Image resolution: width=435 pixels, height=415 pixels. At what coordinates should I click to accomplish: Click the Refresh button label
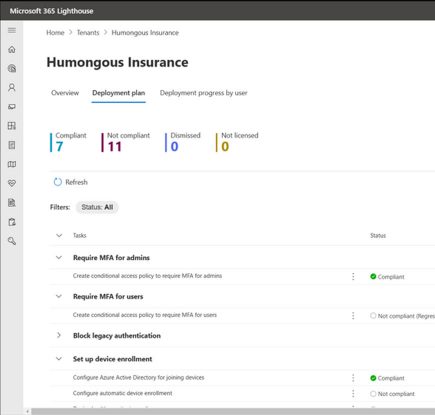point(76,182)
